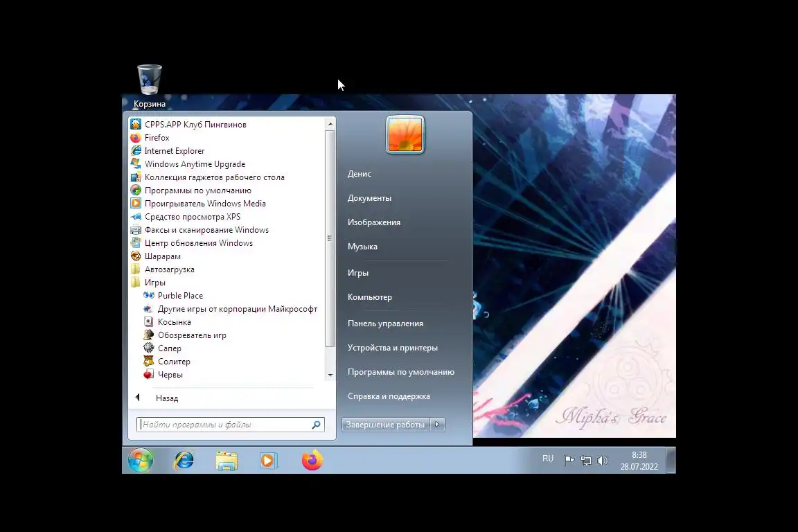Open network status tray icon
Screen dimensions: 798x532
point(586,461)
